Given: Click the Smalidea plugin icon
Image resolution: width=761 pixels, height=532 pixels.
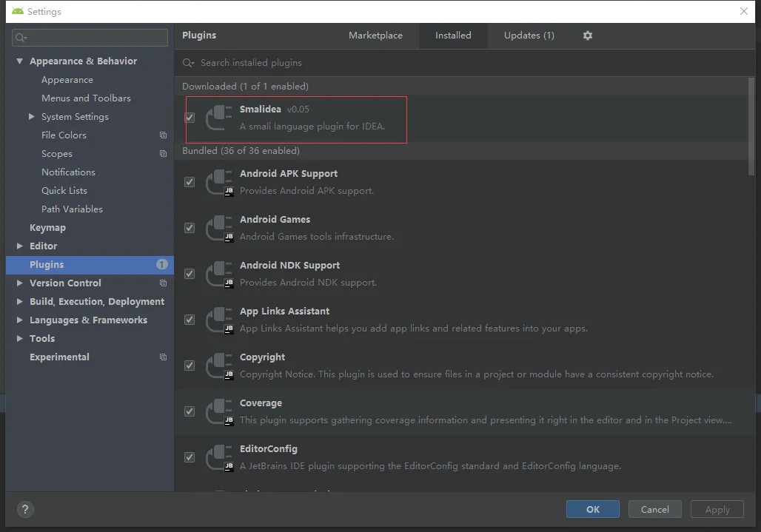Looking at the screenshot, I should click(x=219, y=118).
